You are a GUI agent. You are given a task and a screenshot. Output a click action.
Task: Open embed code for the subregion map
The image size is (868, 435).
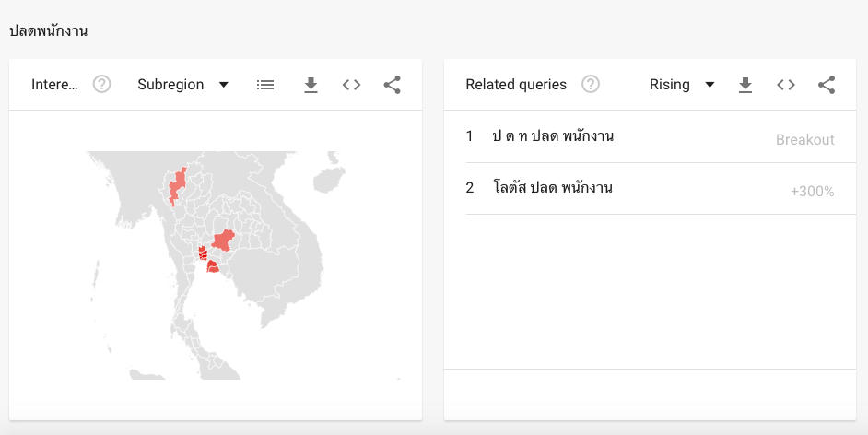[351, 85]
